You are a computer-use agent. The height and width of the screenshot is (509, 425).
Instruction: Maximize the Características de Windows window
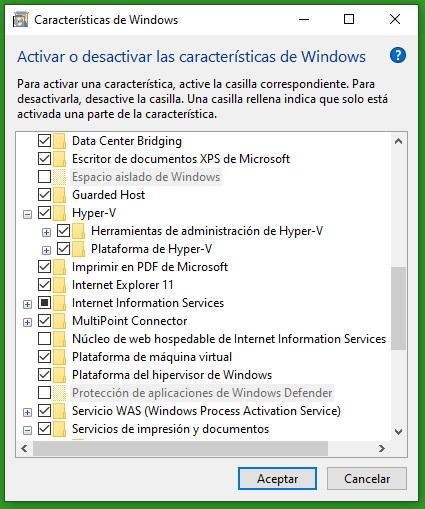[x=349, y=19]
